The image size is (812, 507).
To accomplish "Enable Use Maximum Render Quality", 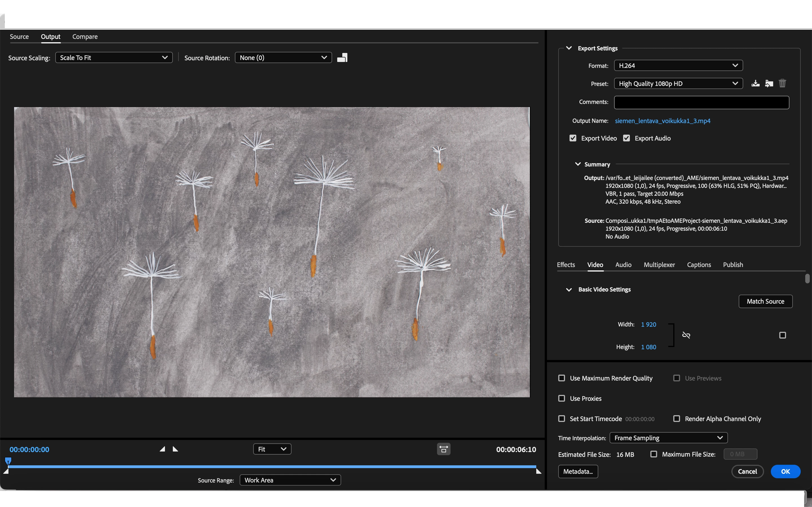I will coord(561,378).
